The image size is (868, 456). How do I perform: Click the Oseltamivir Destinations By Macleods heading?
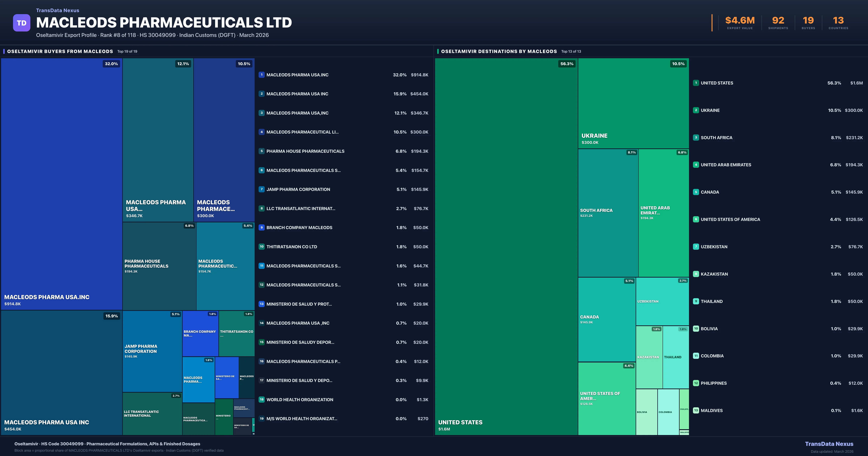pyautogui.click(x=499, y=51)
